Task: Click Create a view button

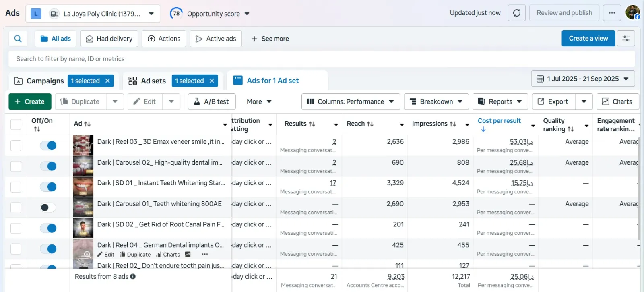Action: click(588, 39)
